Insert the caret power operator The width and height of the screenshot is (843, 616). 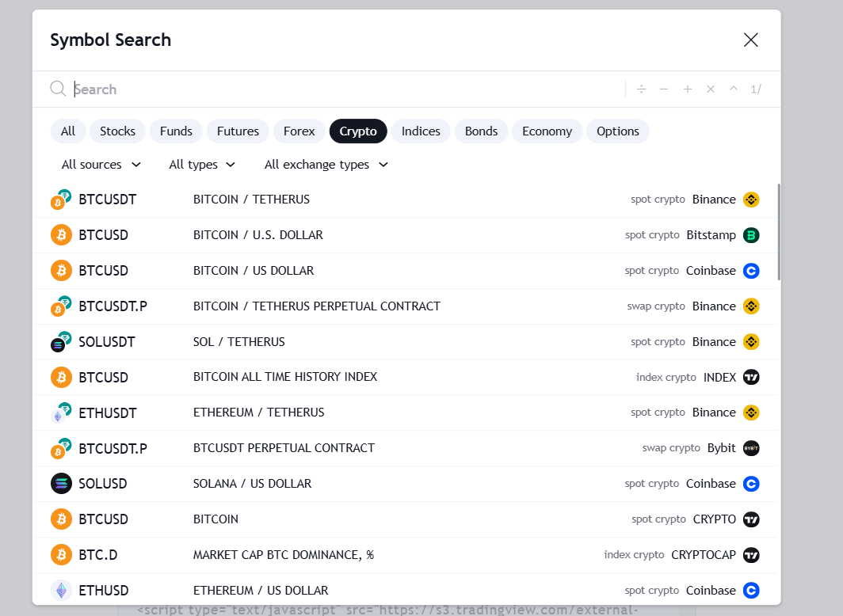click(734, 89)
